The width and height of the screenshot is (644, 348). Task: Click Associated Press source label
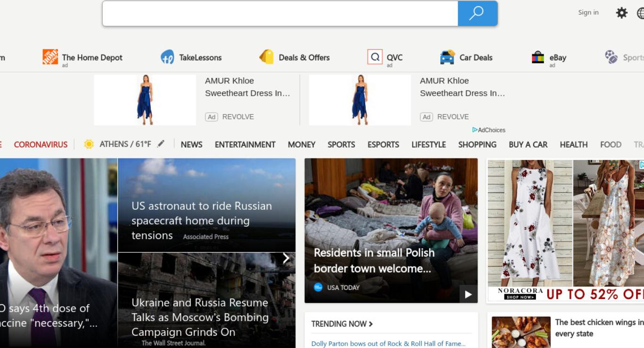[x=206, y=237]
